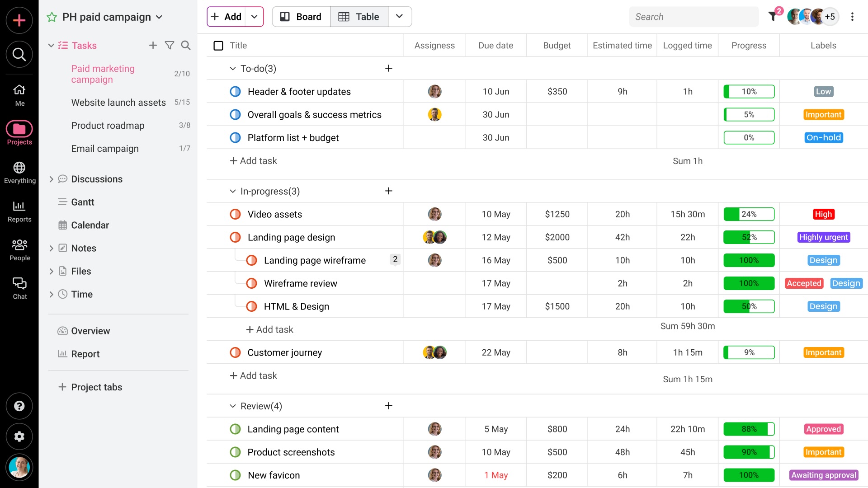The image size is (868, 488).
Task: Select the Title header checkbox
Action: (x=218, y=45)
